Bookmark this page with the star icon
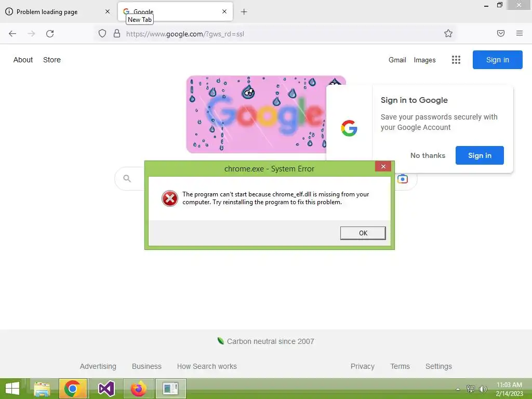The height and width of the screenshot is (399, 532). 448,33
